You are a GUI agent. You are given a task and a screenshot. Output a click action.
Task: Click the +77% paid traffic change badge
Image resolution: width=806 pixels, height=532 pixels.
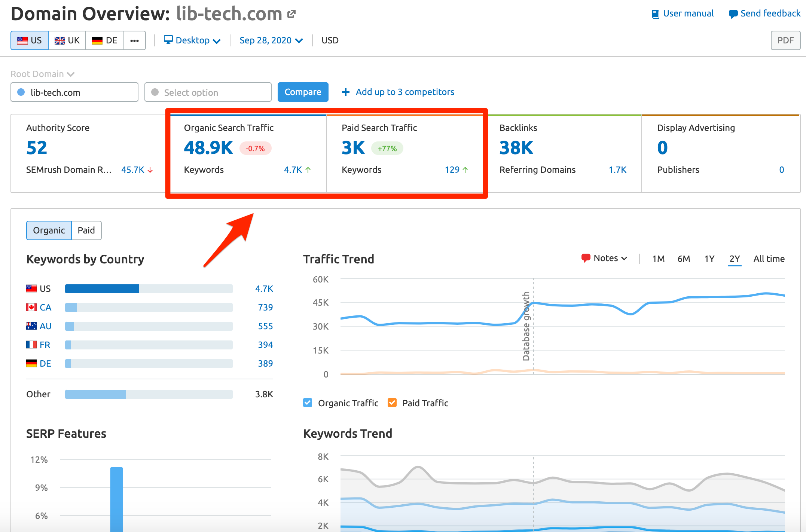point(387,149)
